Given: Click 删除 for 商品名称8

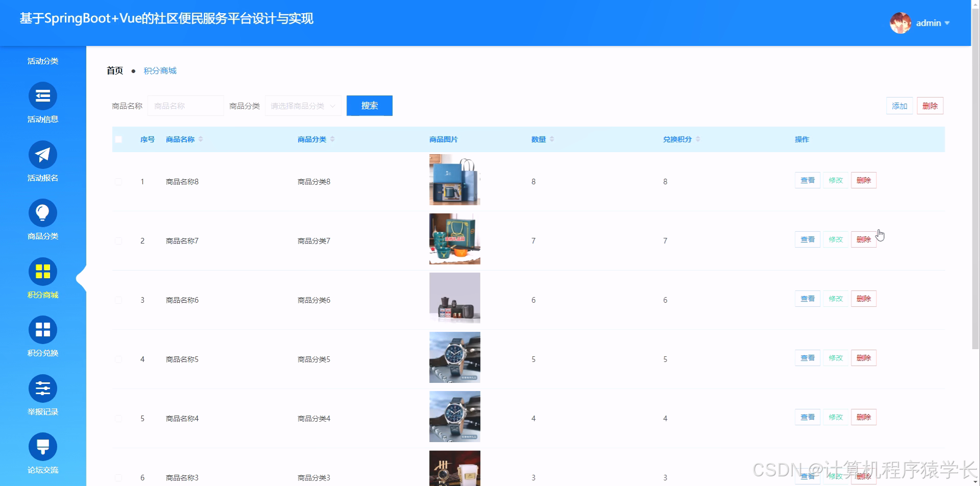Looking at the screenshot, I should tap(864, 180).
